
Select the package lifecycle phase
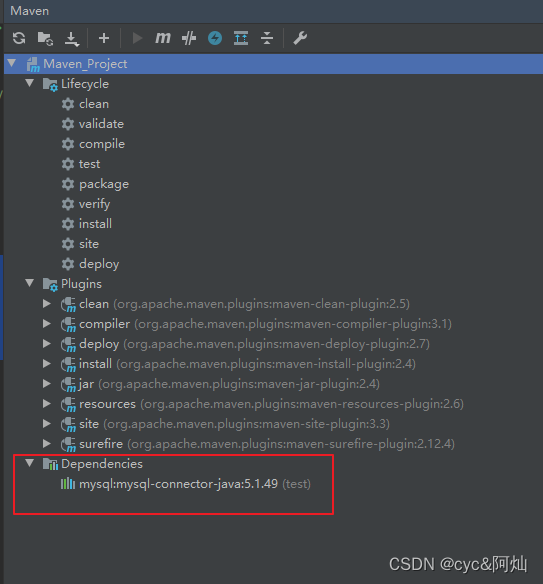coord(104,184)
